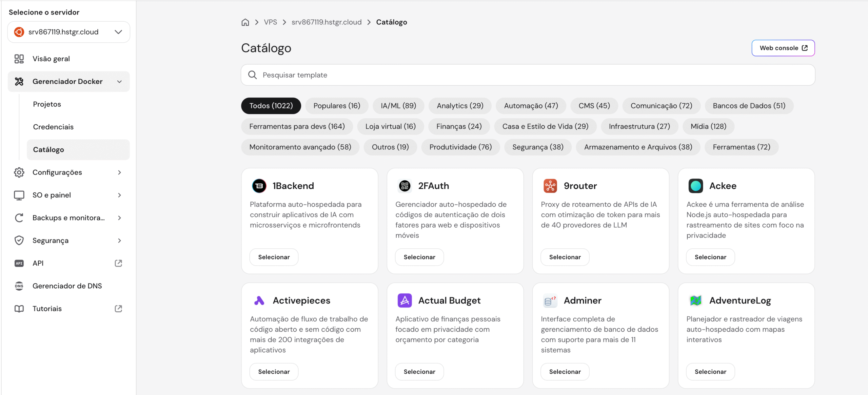Image resolution: width=868 pixels, height=395 pixels.
Task: Filter by CMS (45)
Action: click(594, 106)
